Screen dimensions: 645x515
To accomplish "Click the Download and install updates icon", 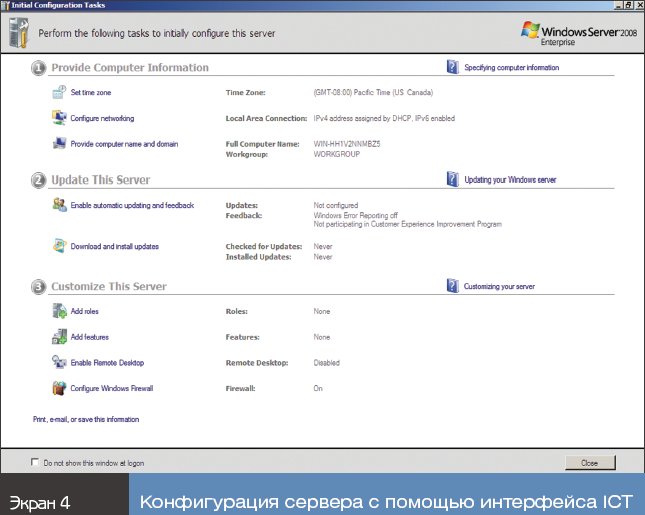I will pyautogui.click(x=59, y=246).
